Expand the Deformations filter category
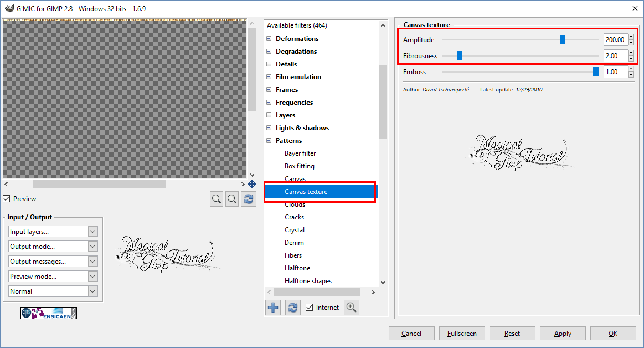 [270, 38]
